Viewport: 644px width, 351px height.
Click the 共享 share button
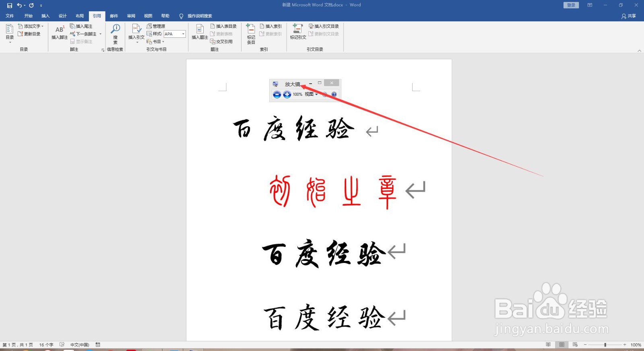[629, 16]
